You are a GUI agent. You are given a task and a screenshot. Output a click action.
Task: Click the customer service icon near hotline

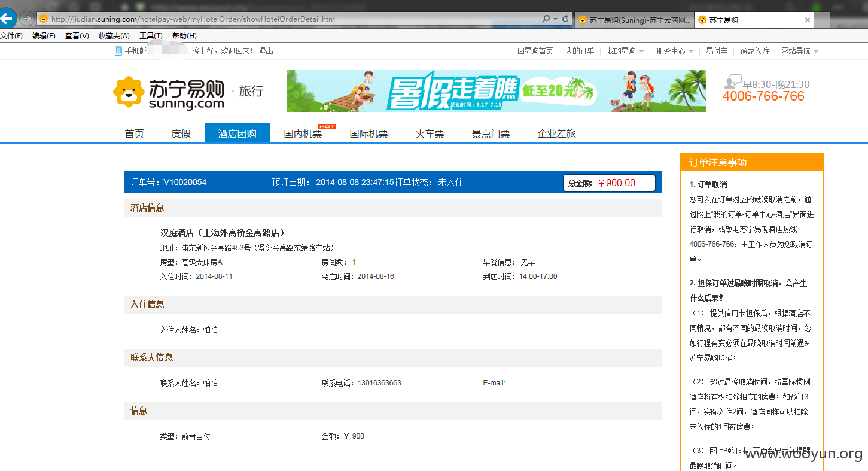(732, 83)
